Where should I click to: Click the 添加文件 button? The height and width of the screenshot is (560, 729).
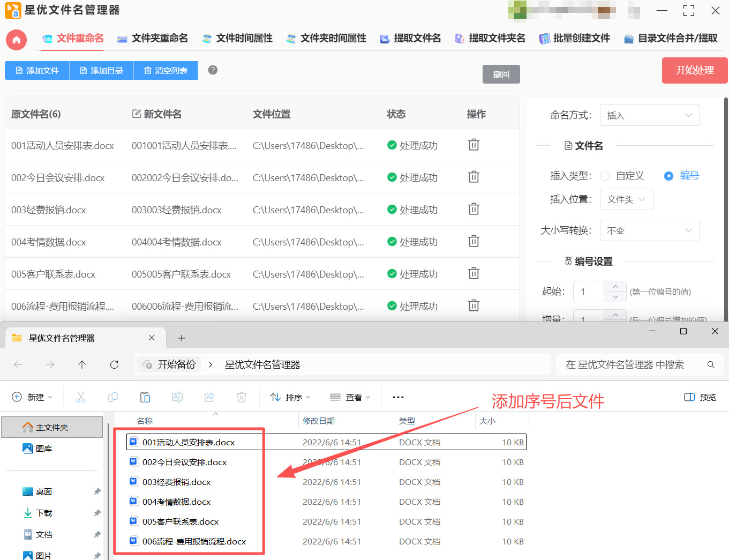coord(37,70)
